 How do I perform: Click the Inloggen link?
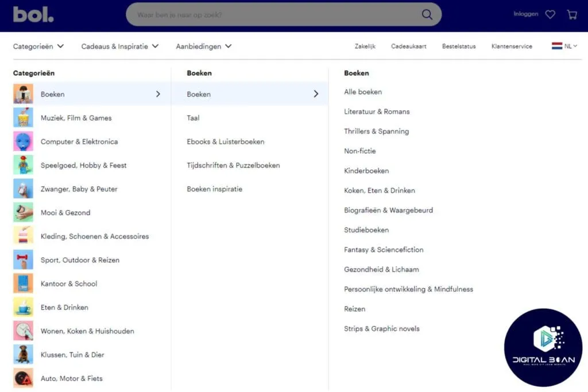point(526,14)
